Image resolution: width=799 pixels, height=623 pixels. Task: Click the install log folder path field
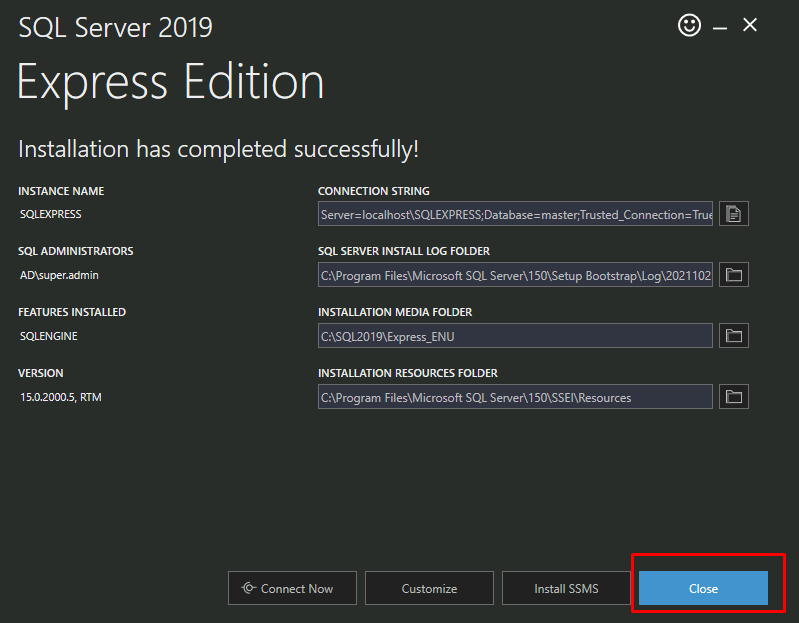[515, 275]
